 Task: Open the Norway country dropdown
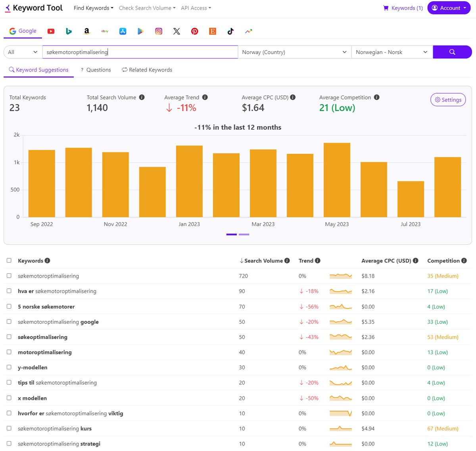[294, 52]
